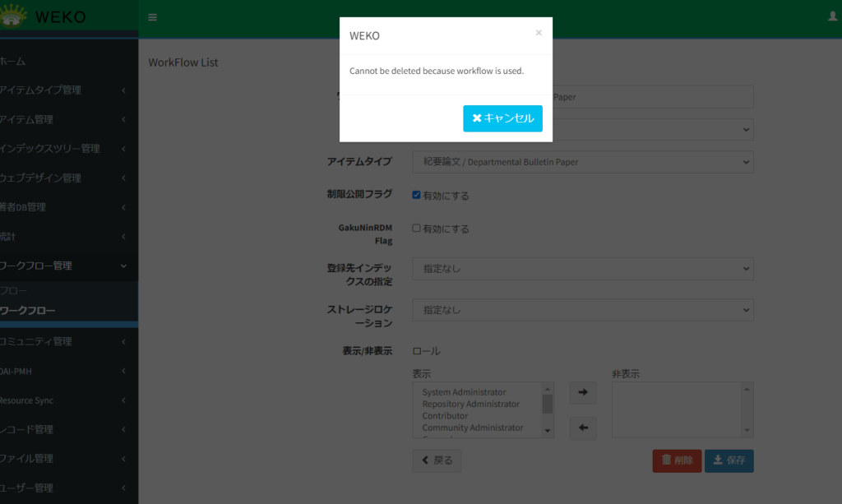The width and height of the screenshot is (842, 504).
Task: Open the ストレージロケーション dropdown
Action: point(582,310)
